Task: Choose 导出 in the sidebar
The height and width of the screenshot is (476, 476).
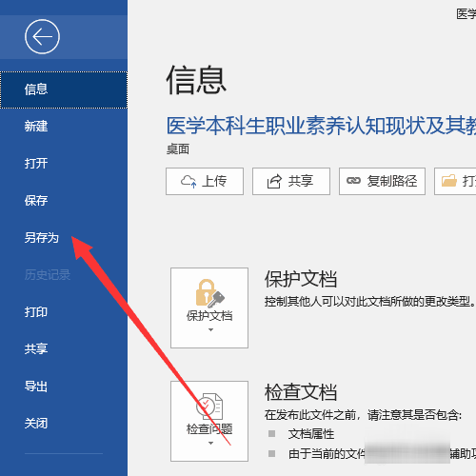Action: click(x=64, y=387)
